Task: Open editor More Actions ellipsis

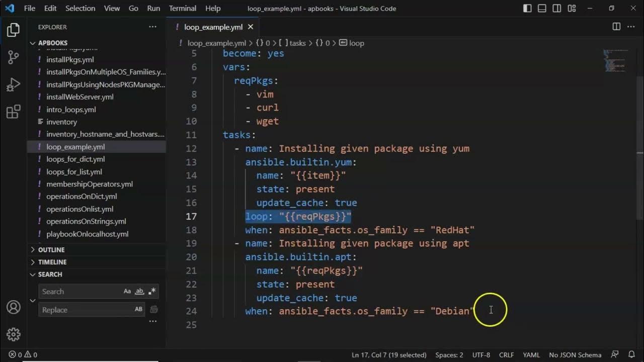Action: [631, 27]
